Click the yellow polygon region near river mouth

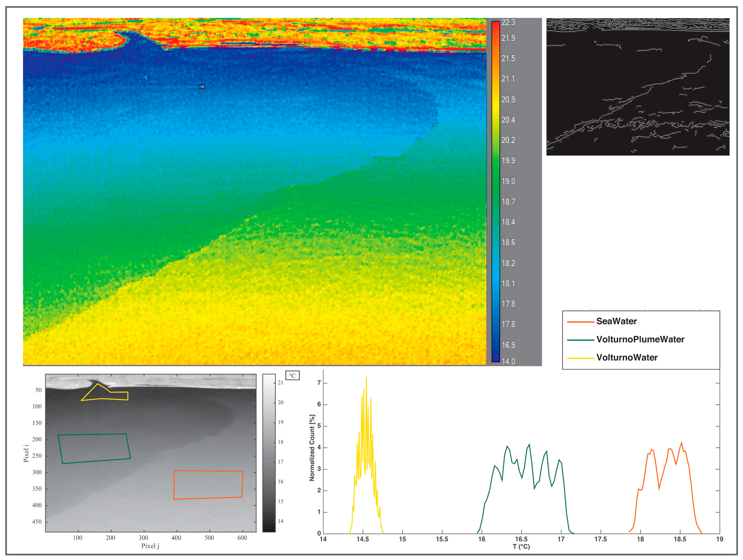click(101, 395)
